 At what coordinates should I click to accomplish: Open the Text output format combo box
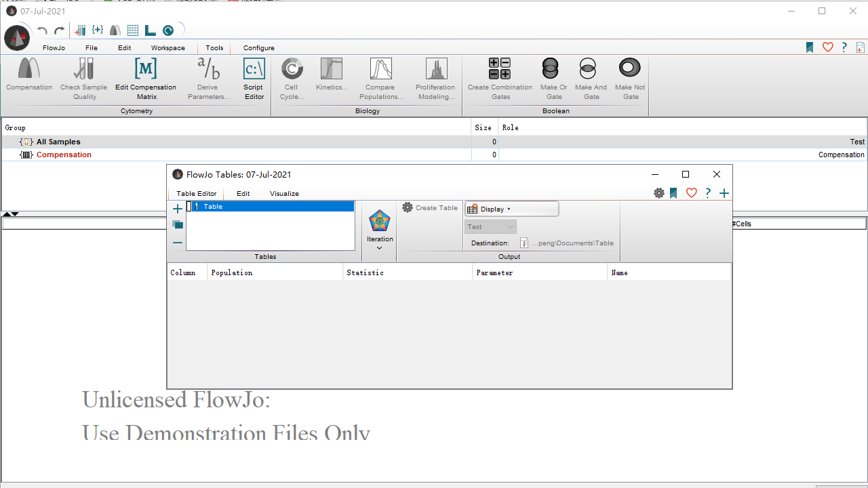point(490,226)
